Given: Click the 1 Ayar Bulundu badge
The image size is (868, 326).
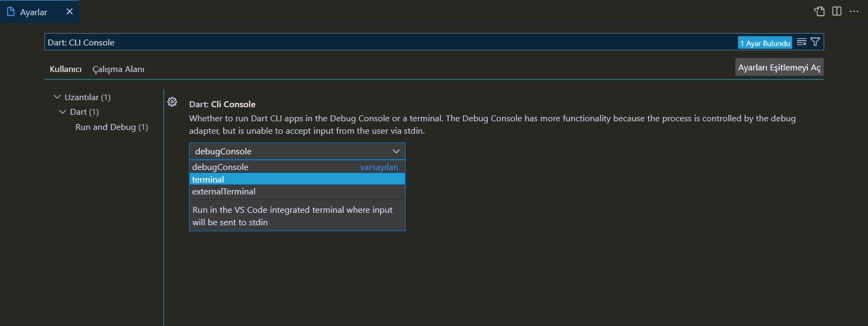Looking at the screenshot, I should pyautogui.click(x=765, y=43).
